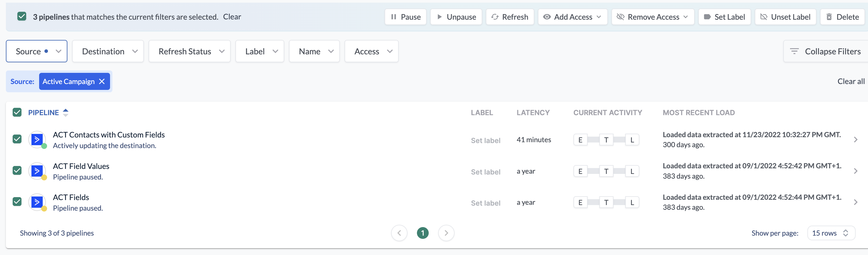Collapse the filters panel
Image resolution: width=868 pixels, height=255 pixels.
click(826, 51)
